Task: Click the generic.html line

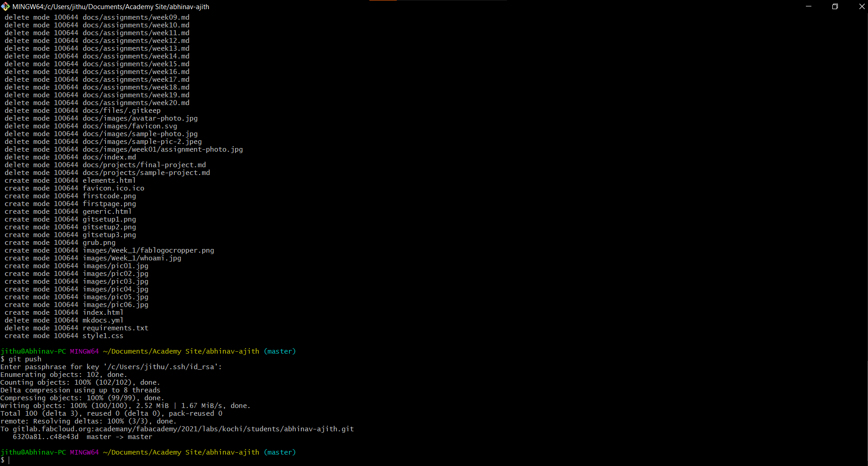Action: point(68,212)
